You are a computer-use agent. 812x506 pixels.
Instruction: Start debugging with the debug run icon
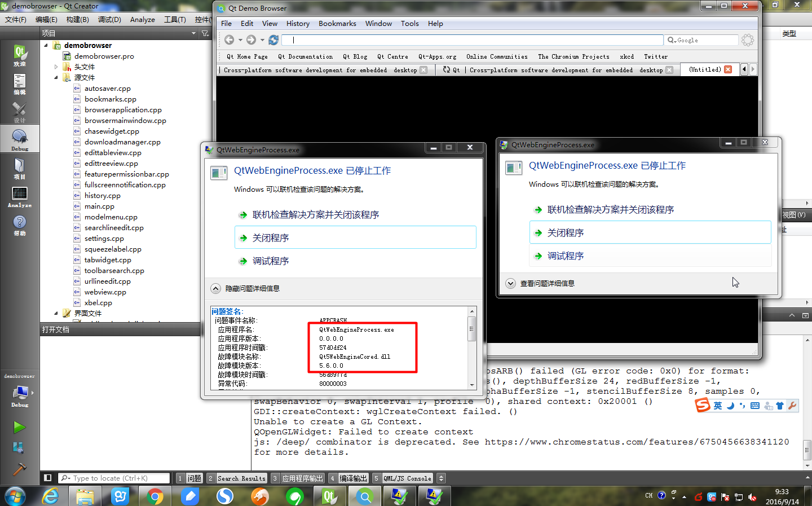[19, 448]
